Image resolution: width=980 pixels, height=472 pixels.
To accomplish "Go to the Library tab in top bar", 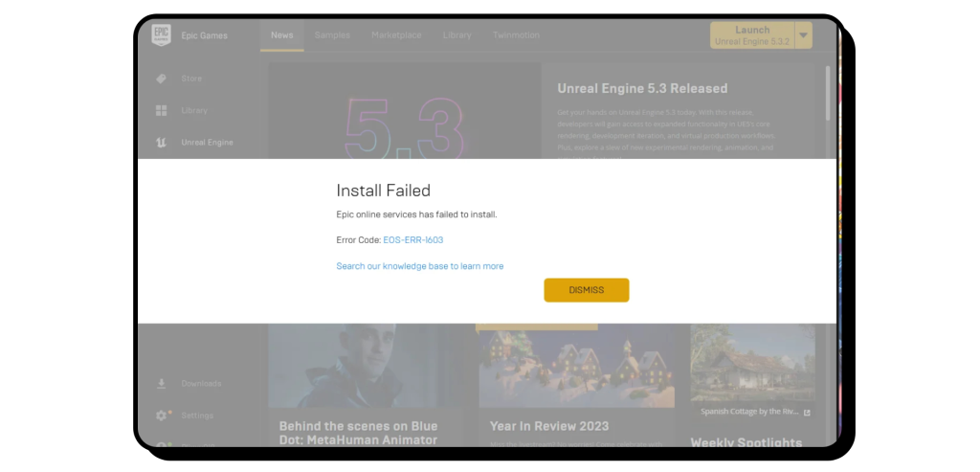I will pyautogui.click(x=457, y=35).
